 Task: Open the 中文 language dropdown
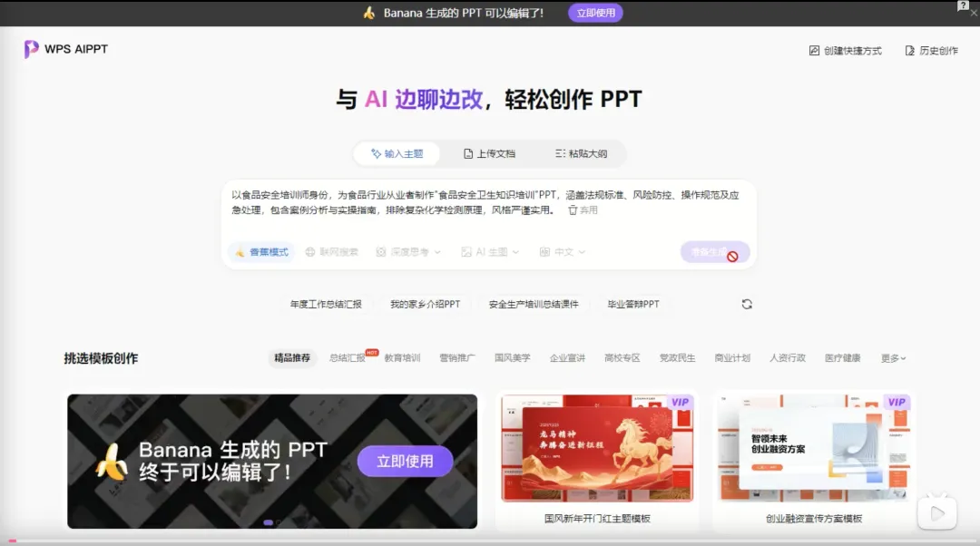click(x=562, y=252)
